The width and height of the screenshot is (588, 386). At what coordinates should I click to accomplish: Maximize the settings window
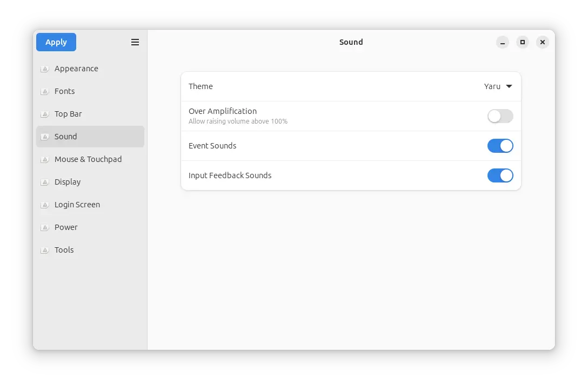tap(523, 42)
